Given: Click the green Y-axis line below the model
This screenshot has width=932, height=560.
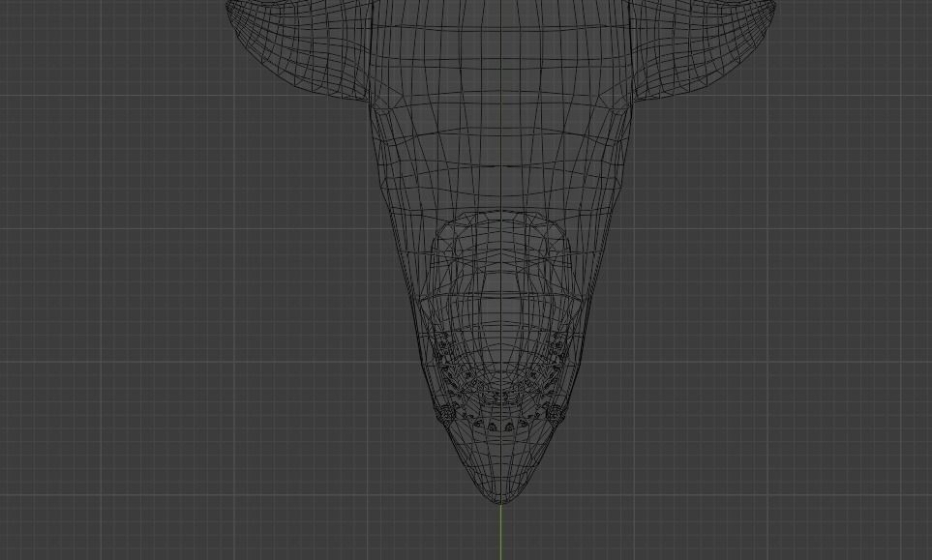Looking at the screenshot, I should tap(500, 532).
